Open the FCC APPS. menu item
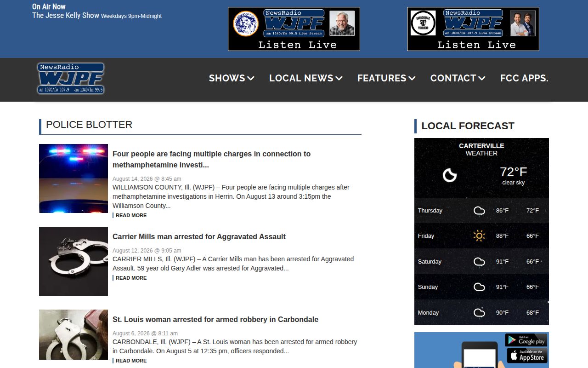The width and height of the screenshot is (588, 368). 524,78
